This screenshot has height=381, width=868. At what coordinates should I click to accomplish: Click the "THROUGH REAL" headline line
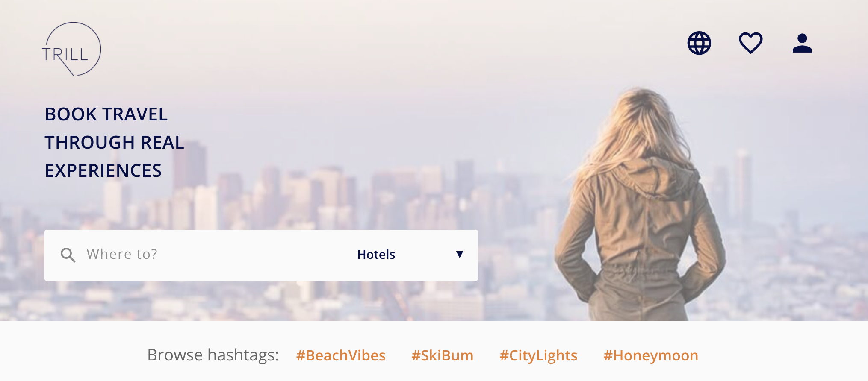coord(115,143)
